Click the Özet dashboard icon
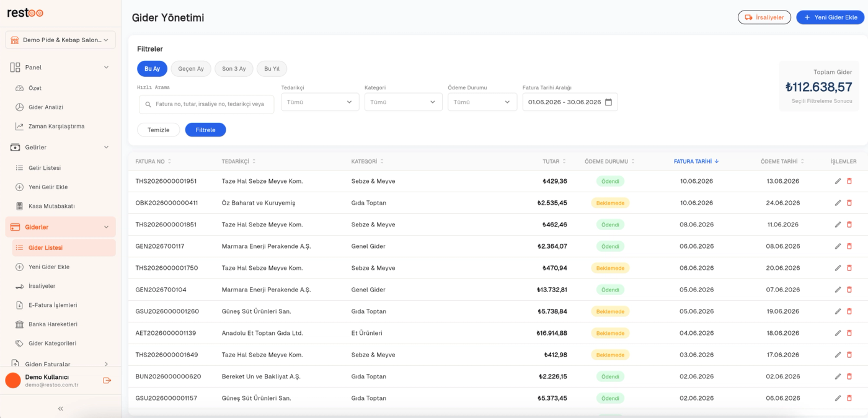The height and width of the screenshot is (418, 868). click(19, 88)
